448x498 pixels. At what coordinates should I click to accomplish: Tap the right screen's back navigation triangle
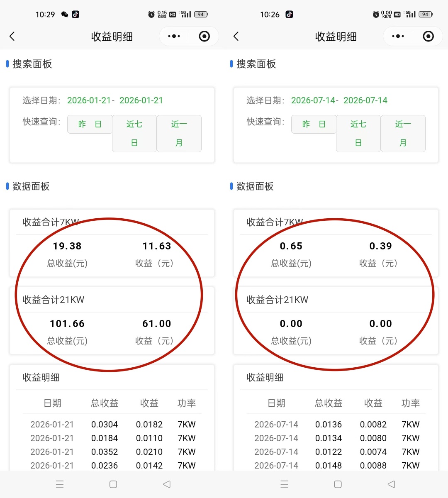(391, 484)
